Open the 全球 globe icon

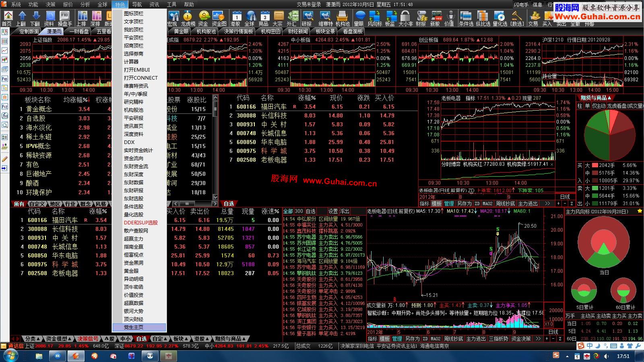point(250,19)
